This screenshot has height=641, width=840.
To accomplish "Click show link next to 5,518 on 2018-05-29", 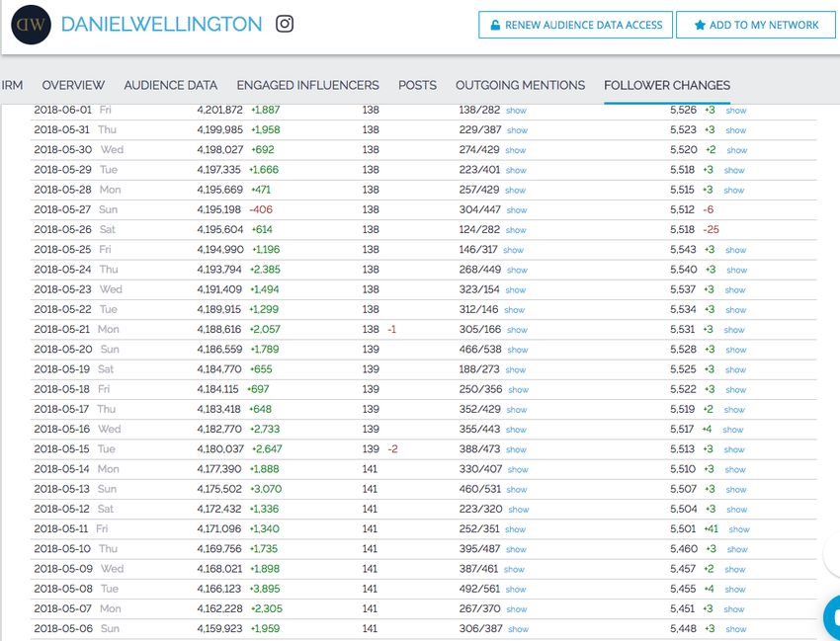I will pyautogui.click(x=734, y=170).
